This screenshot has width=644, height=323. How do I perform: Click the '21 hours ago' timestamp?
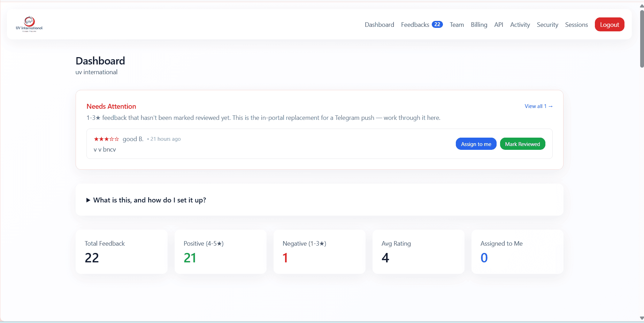[165, 139]
